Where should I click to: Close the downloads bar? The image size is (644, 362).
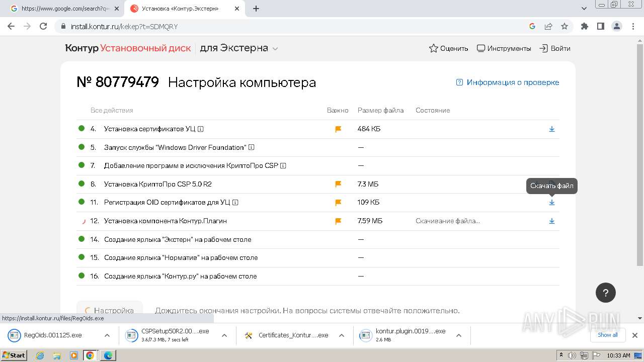click(635, 335)
